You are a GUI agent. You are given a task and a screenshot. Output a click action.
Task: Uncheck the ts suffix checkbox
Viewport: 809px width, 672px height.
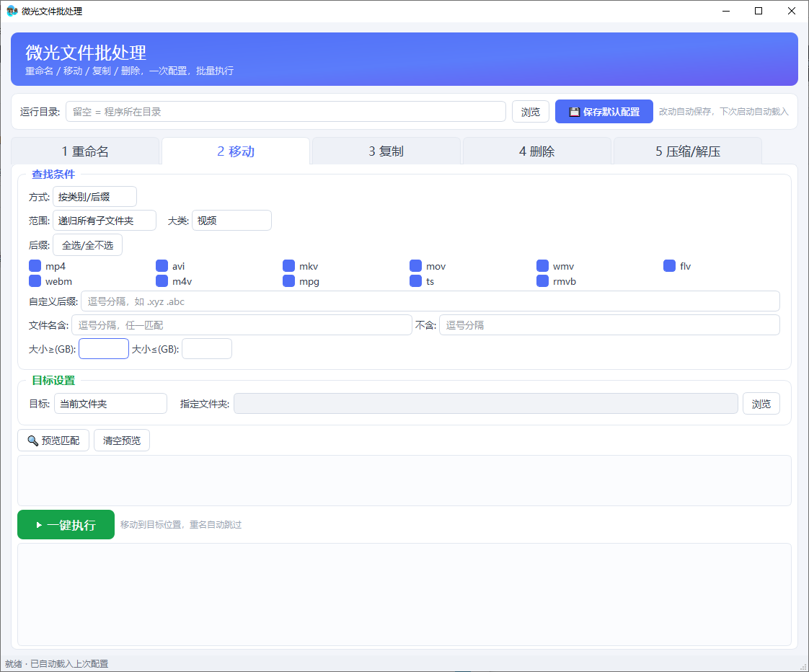(x=416, y=280)
